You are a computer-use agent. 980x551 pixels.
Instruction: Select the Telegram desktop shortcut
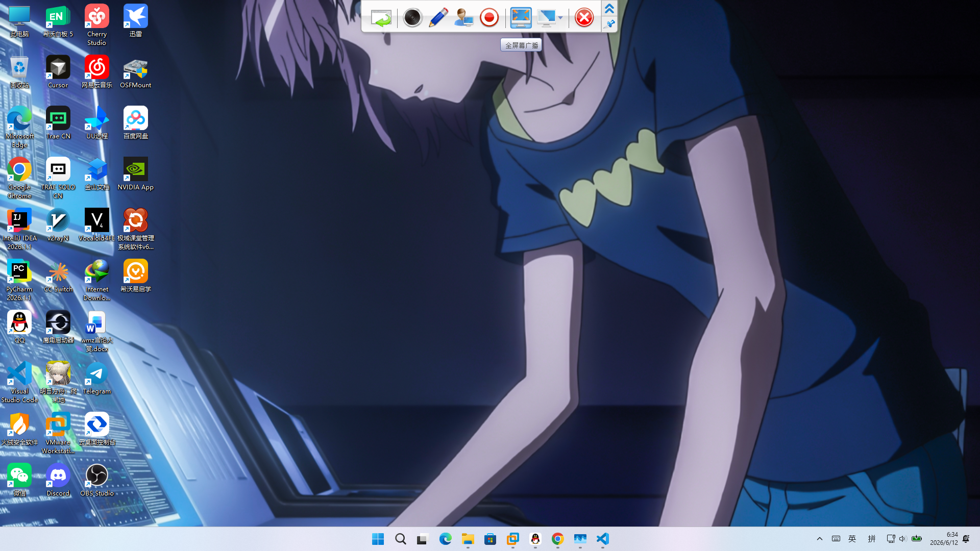(x=97, y=379)
